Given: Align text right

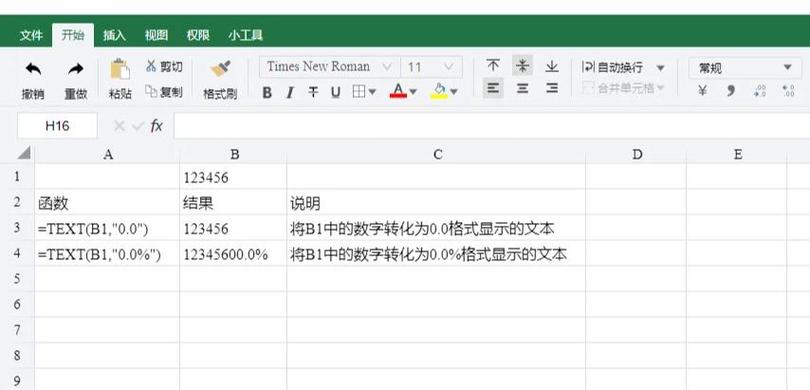Looking at the screenshot, I should 552,88.
